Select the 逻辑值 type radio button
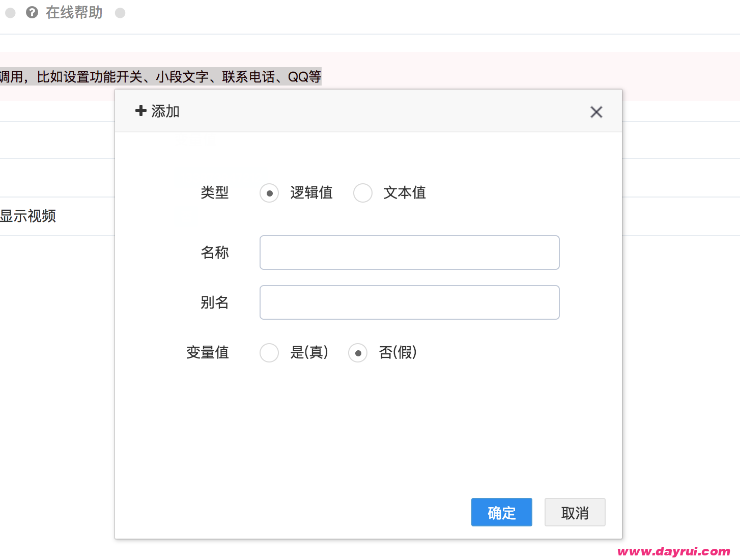The width and height of the screenshot is (740, 560). (269, 193)
